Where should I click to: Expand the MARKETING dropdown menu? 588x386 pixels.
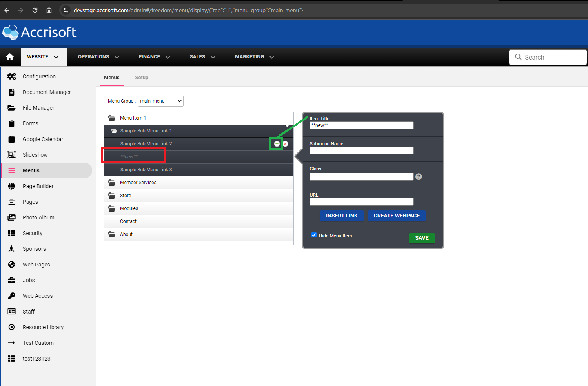[254, 57]
